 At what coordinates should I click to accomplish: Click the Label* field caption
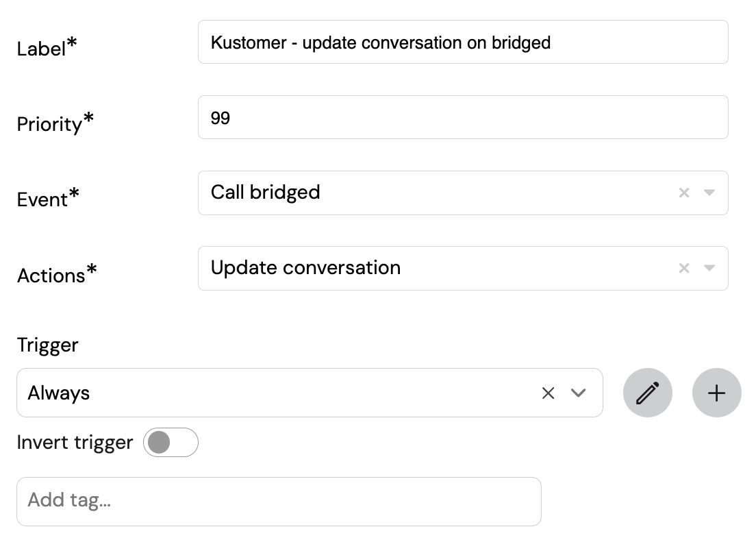coord(47,47)
